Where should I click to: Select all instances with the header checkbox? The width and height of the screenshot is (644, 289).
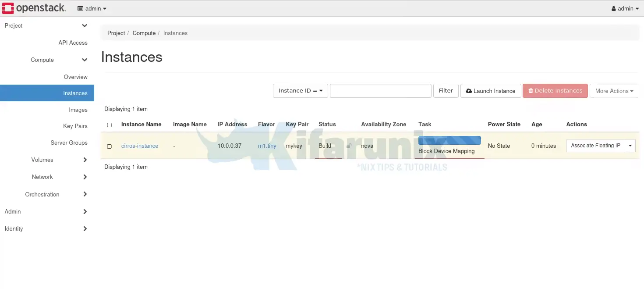click(109, 125)
